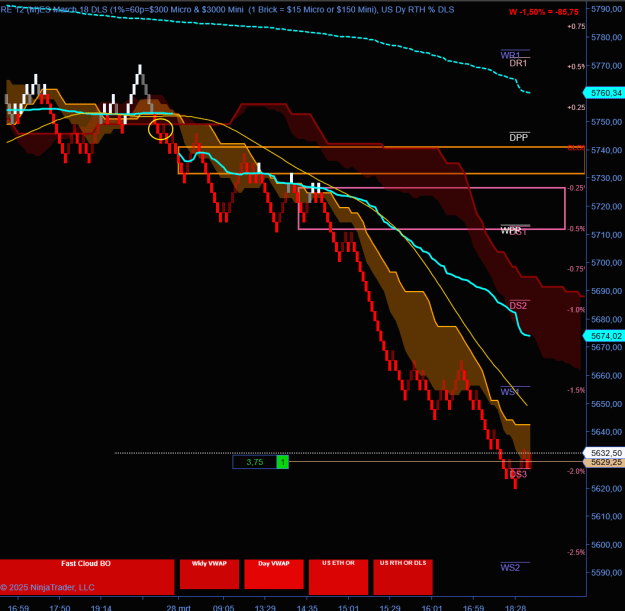Click the -2.5% percent level label
Screen dimensions: 625x611
(576, 552)
